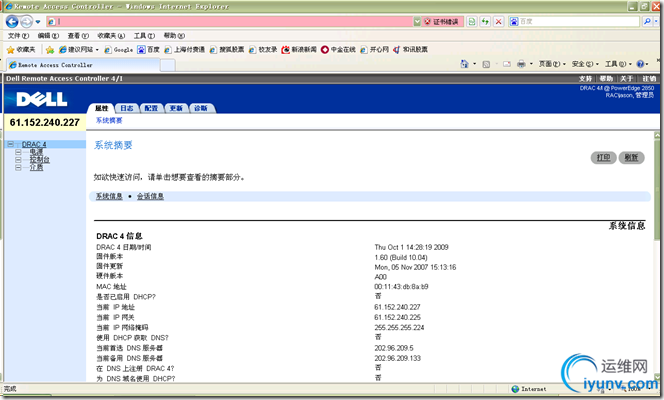Click the RSS feeds icon
This screenshot has height=400, width=664.
(x=486, y=64)
